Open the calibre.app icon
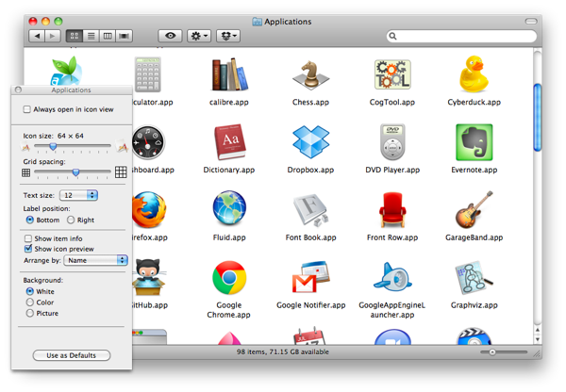The image size is (566, 392). [229, 74]
